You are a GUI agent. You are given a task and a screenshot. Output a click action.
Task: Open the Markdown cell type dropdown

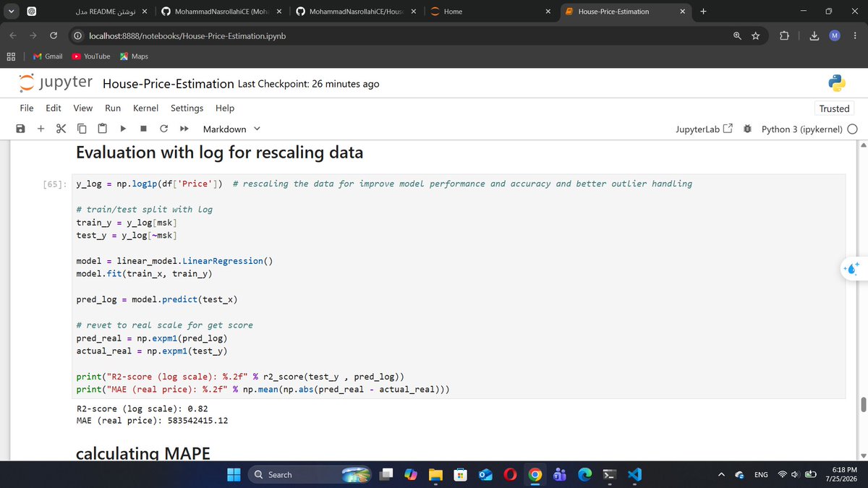pos(231,129)
